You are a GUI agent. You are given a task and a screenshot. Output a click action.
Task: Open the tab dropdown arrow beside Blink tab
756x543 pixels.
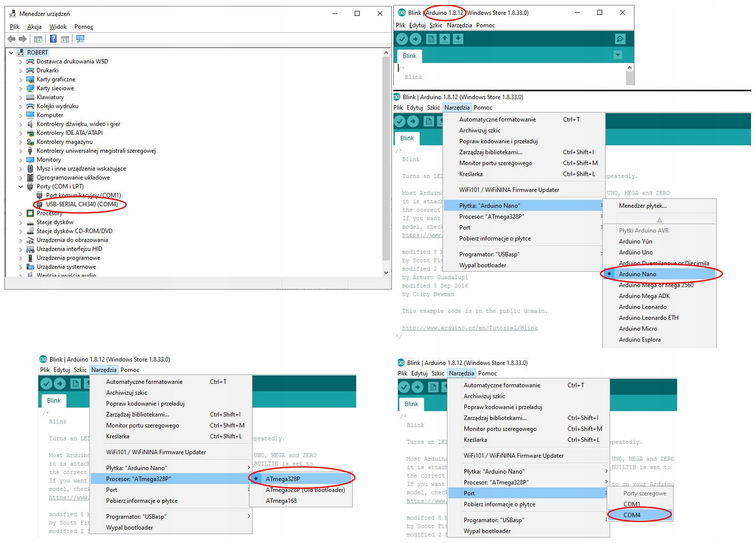click(618, 55)
